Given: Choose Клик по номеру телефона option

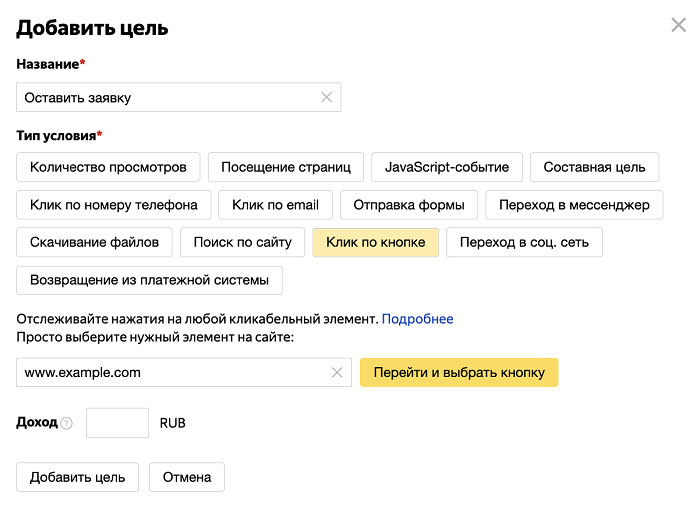Looking at the screenshot, I should tap(114, 205).
